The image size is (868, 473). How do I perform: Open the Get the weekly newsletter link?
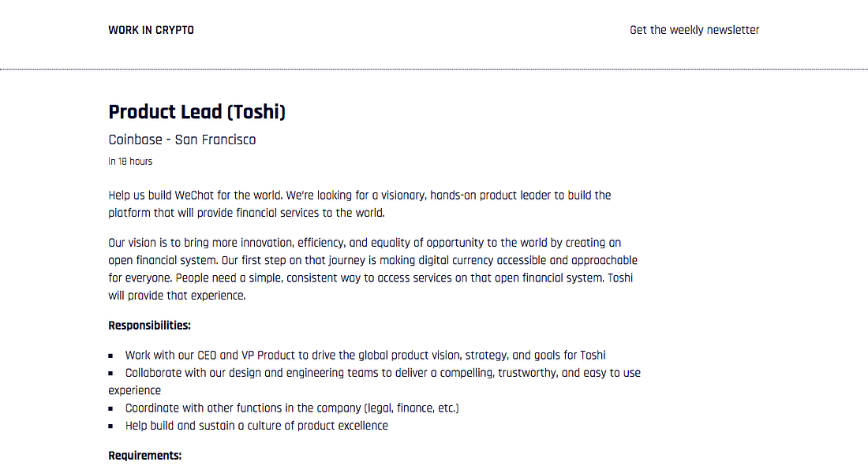[694, 30]
